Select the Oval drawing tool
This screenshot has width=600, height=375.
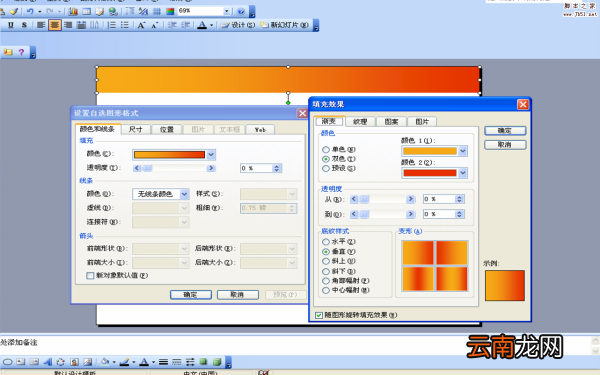(8, 362)
